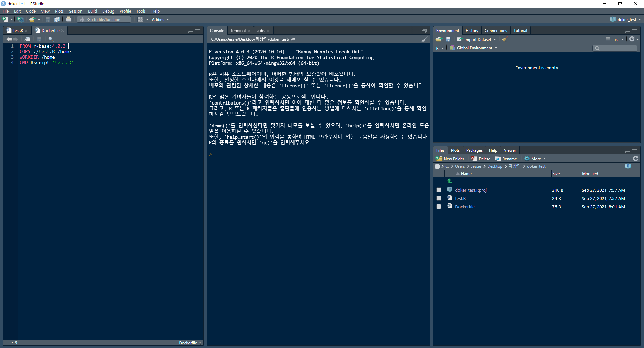
Task: Click the Refresh icon in Environment pane
Action: pyautogui.click(x=632, y=39)
